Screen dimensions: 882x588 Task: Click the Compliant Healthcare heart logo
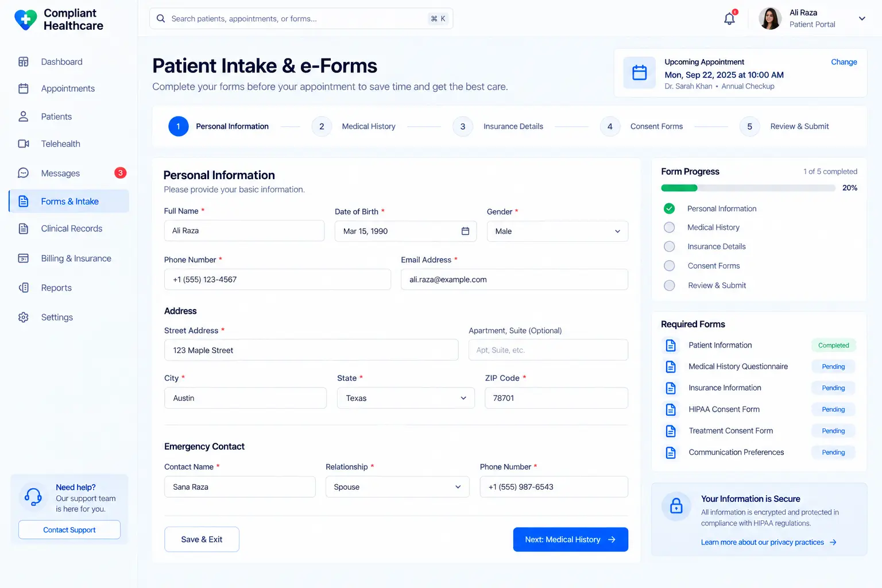tap(25, 20)
